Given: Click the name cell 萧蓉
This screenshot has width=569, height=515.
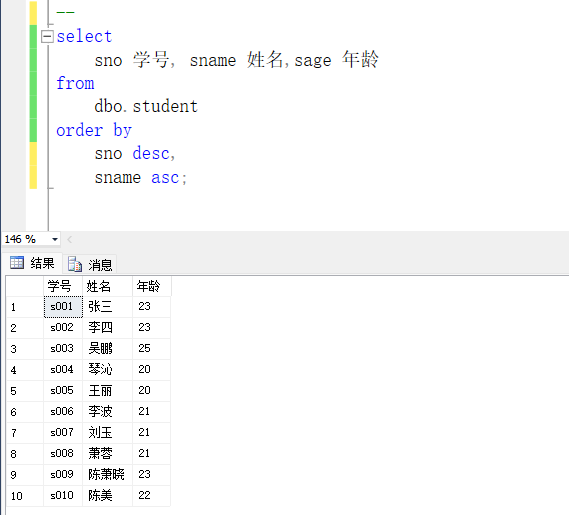Looking at the screenshot, I should tap(107, 454).
